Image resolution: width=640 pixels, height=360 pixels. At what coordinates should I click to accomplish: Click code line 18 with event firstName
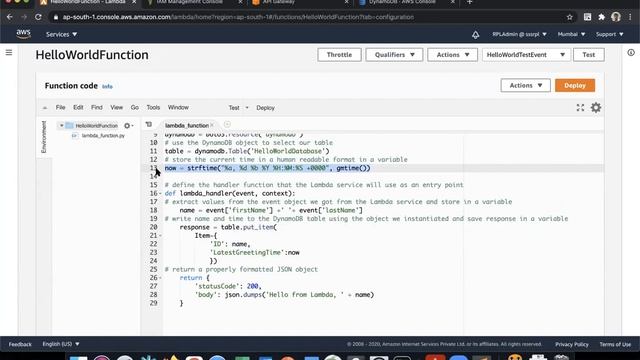(271, 210)
